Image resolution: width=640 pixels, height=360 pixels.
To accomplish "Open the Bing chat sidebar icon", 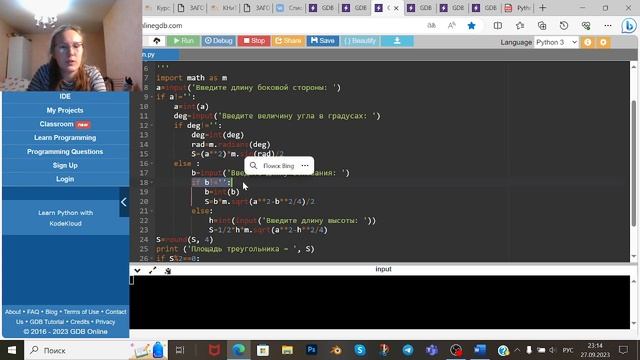I will pyautogui.click(x=629, y=26).
